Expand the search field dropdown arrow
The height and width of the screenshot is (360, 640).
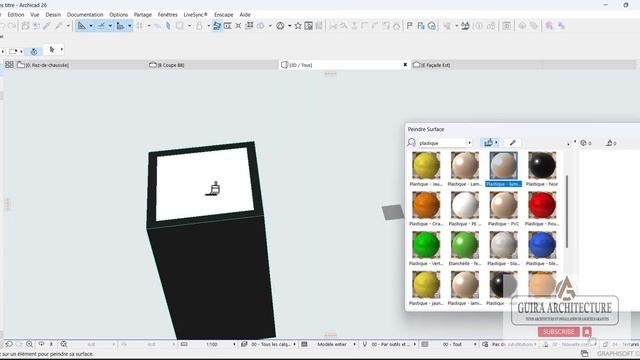[469, 143]
